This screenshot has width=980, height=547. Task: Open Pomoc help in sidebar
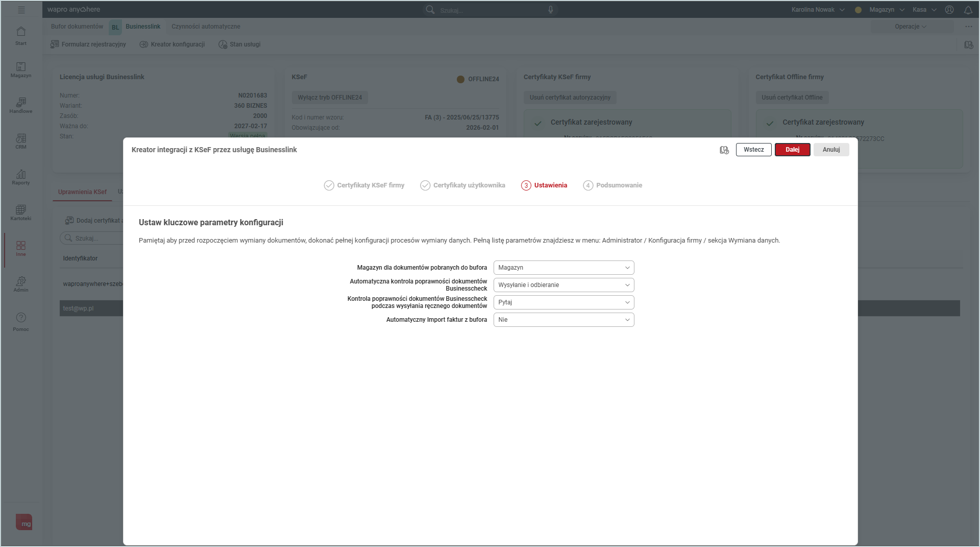click(21, 322)
